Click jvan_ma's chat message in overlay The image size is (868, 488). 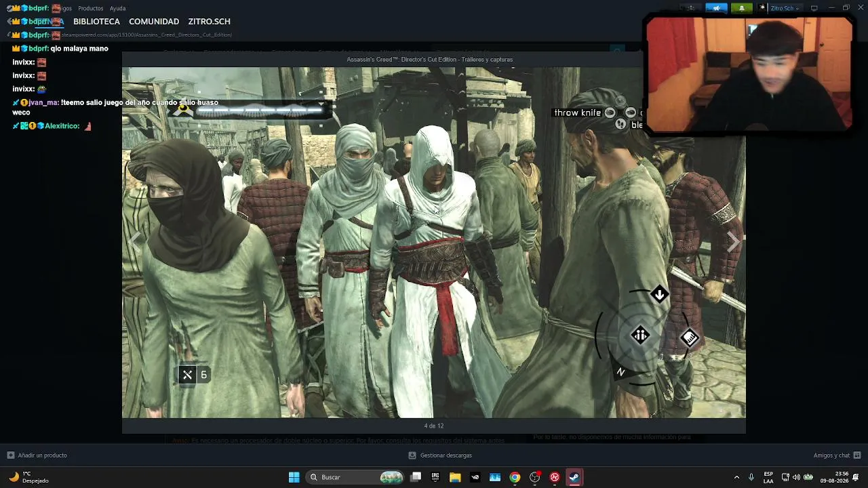115,107
